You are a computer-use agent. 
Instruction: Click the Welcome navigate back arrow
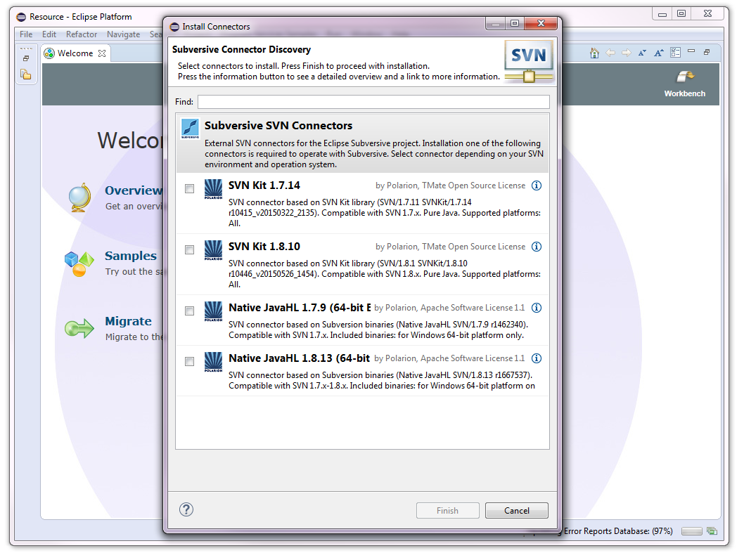point(610,53)
